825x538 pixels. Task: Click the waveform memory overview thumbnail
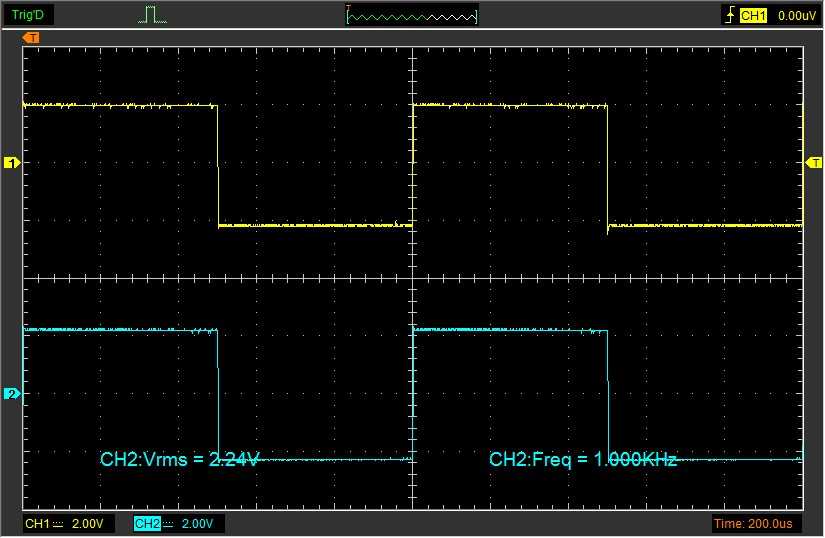[412, 16]
